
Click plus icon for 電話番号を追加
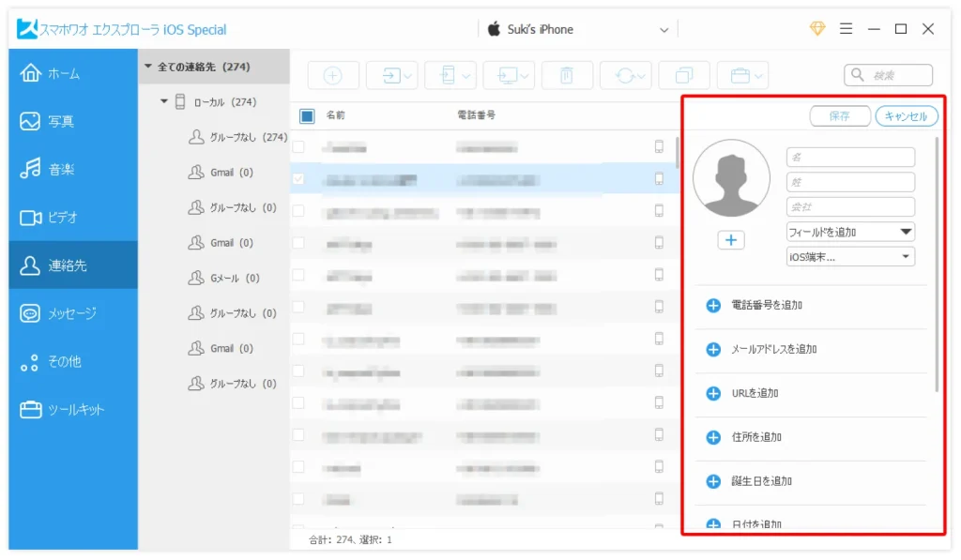713,306
